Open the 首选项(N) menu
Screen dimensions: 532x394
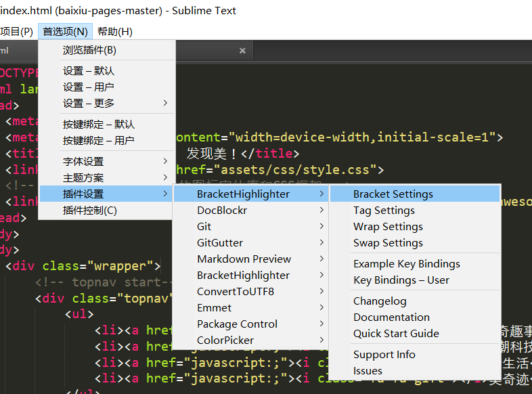click(65, 31)
